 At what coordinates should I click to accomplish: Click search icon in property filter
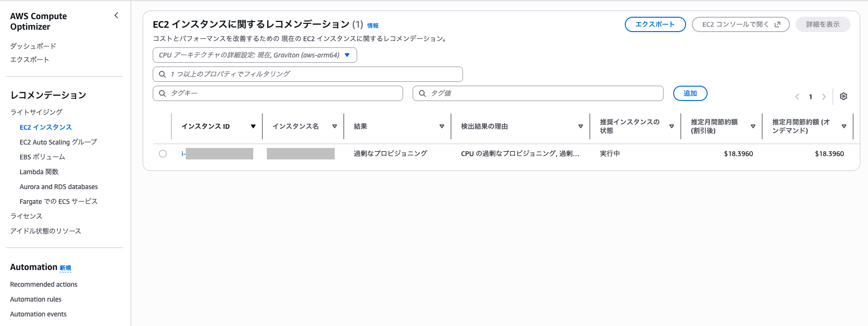(162, 74)
